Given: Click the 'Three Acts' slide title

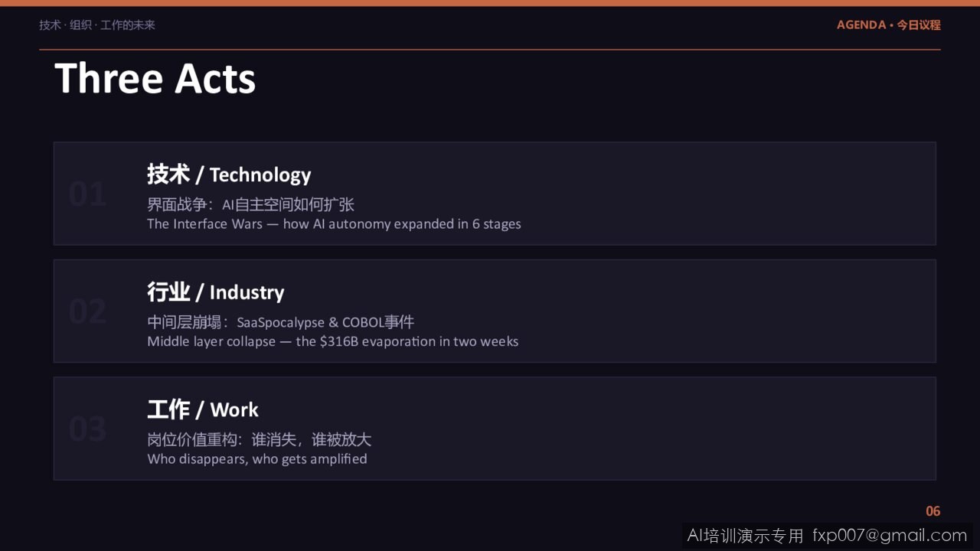Looking at the screenshot, I should [155, 78].
